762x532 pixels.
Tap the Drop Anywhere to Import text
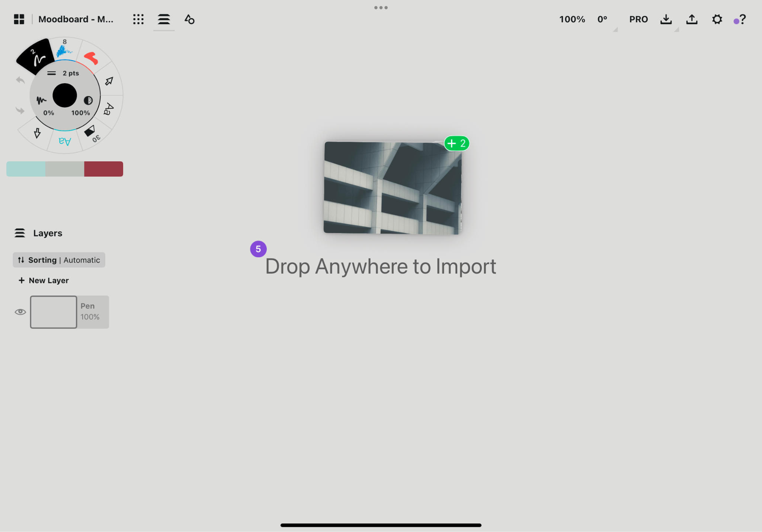[x=381, y=267]
